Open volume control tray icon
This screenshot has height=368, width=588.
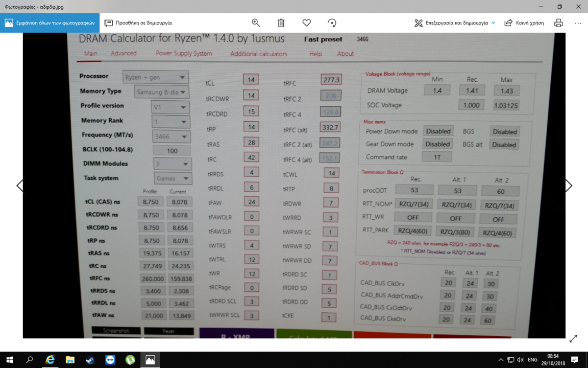[x=520, y=360]
